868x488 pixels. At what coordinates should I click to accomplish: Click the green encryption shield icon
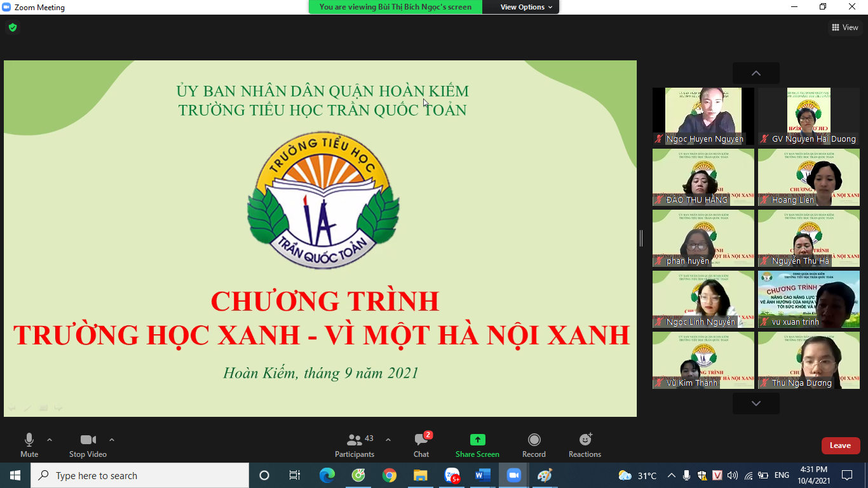[13, 27]
